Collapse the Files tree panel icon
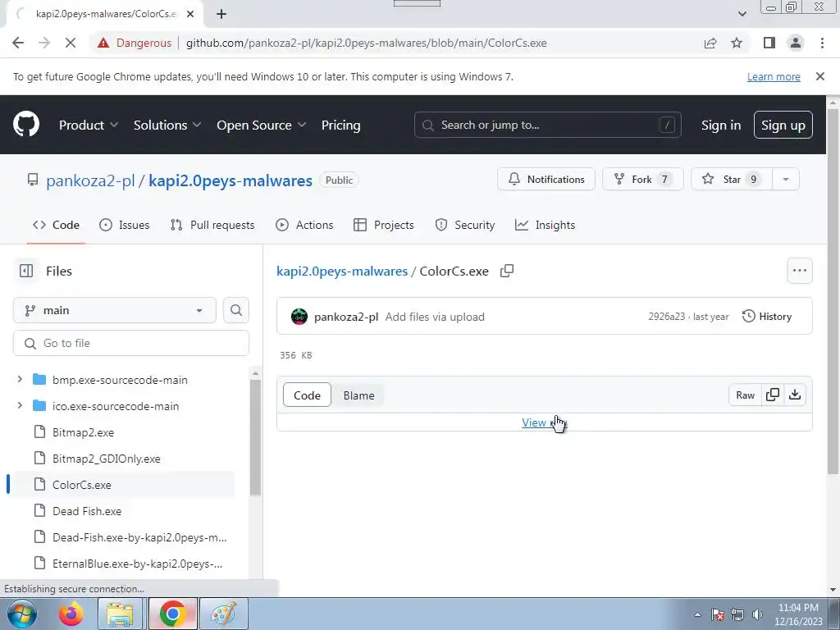This screenshot has width=840, height=630. coord(26,271)
